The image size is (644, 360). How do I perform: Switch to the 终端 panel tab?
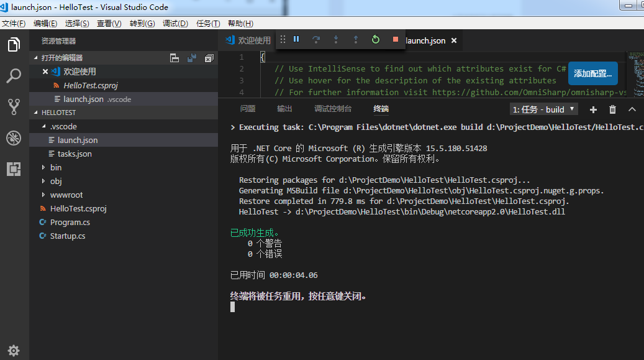click(x=381, y=109)
